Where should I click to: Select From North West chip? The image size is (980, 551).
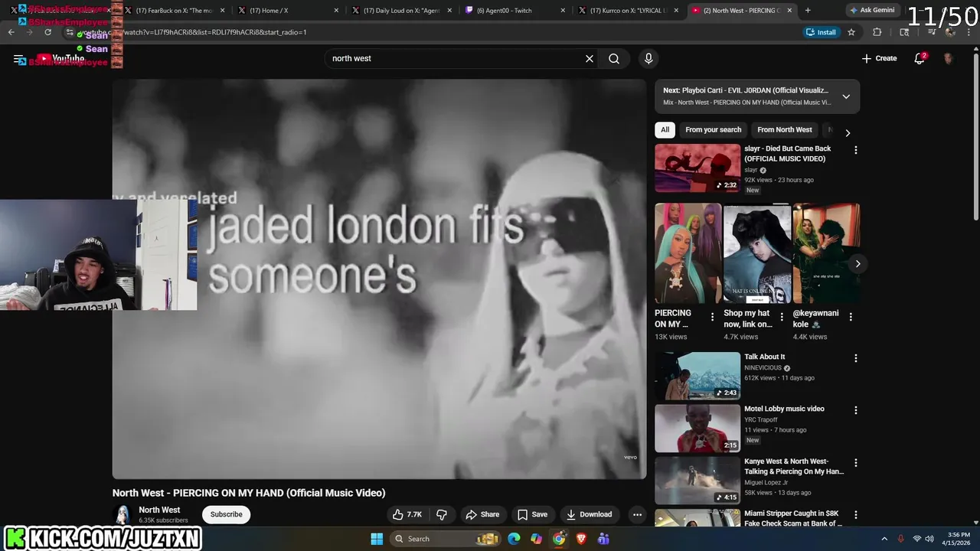(x=785, y=130)
